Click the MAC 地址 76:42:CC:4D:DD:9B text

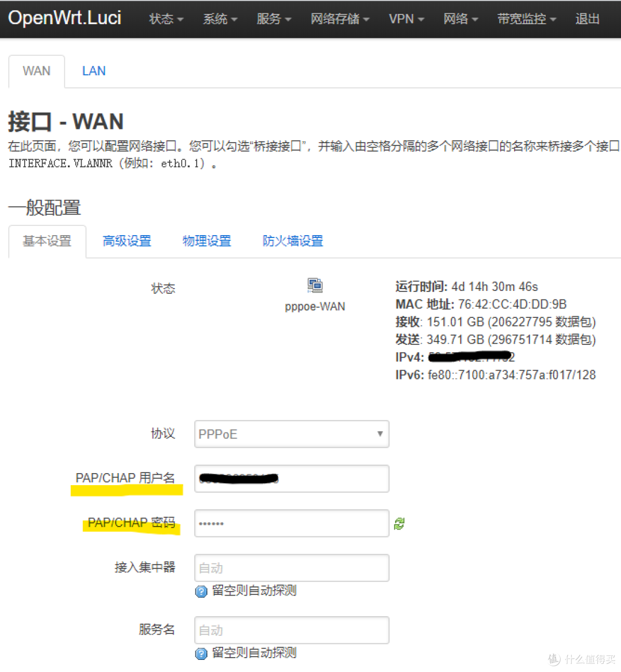click(481, 304)
